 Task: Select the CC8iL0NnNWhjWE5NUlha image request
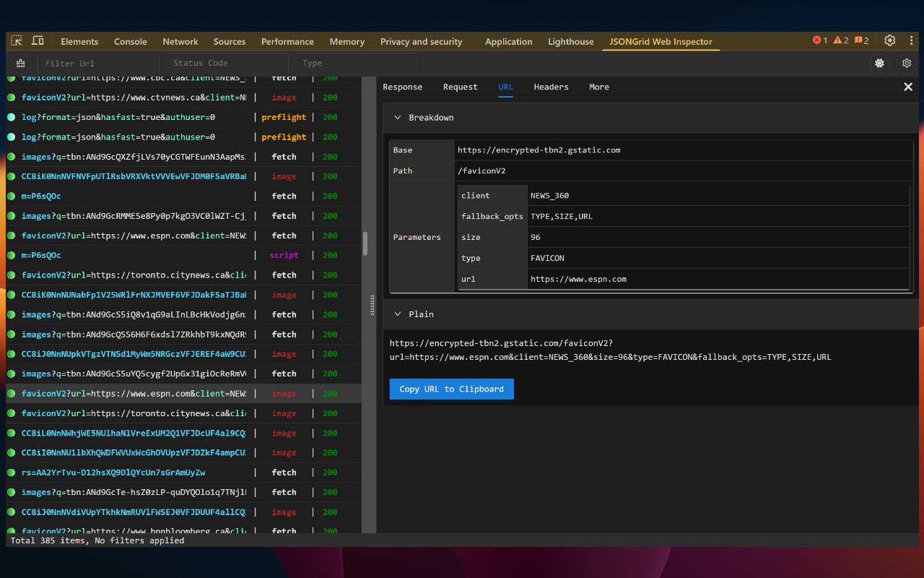[x=184, y=433]
